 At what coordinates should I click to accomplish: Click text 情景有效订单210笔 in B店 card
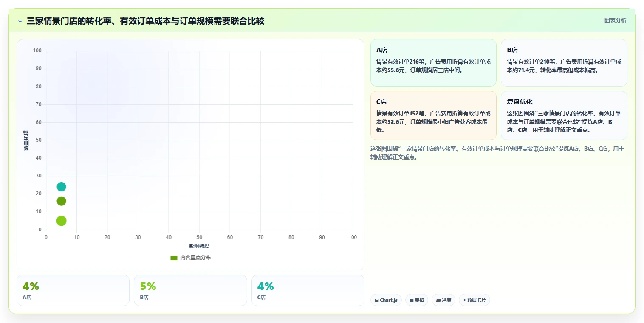531,62
